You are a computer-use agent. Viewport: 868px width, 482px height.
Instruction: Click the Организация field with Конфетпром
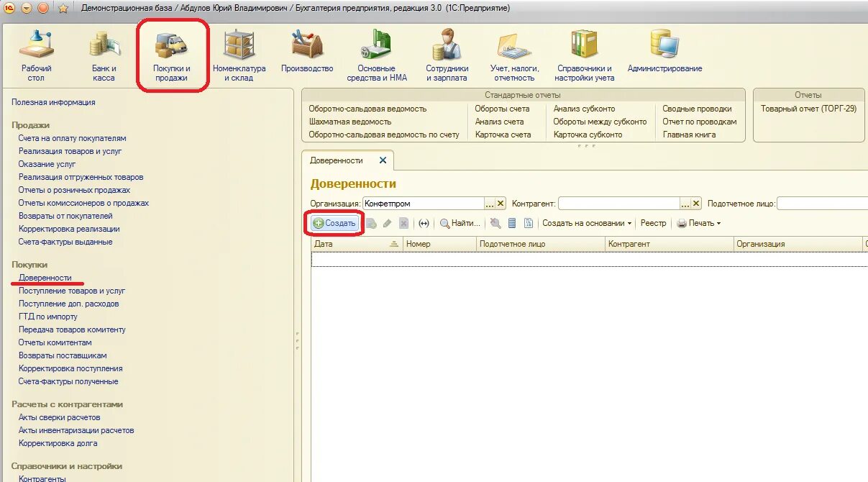pyautogui.click(x=424, y=204)
